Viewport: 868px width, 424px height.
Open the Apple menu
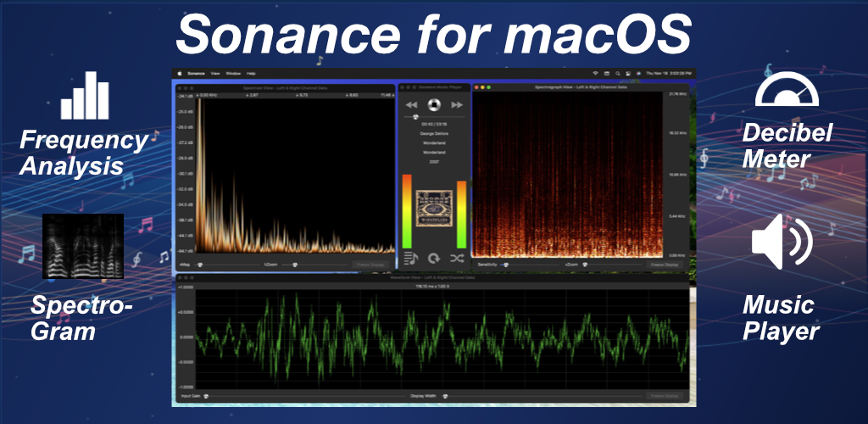pos(180,73)
